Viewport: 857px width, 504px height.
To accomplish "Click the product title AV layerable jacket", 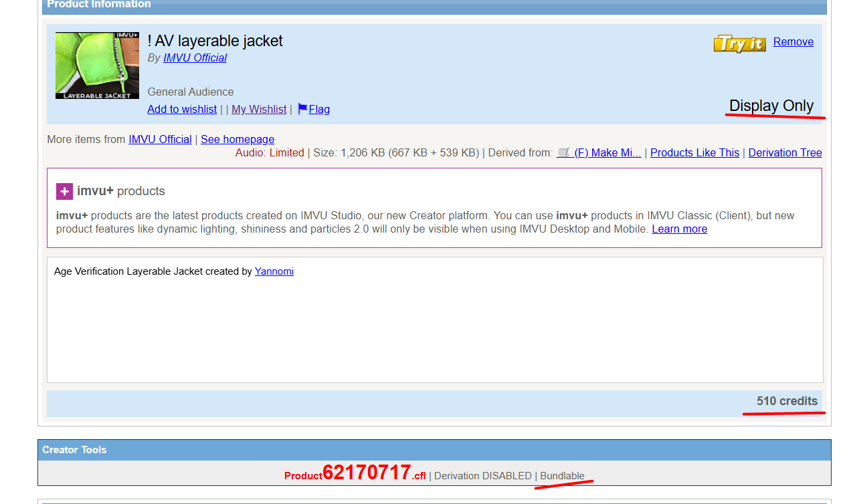I will coord(215,41).
